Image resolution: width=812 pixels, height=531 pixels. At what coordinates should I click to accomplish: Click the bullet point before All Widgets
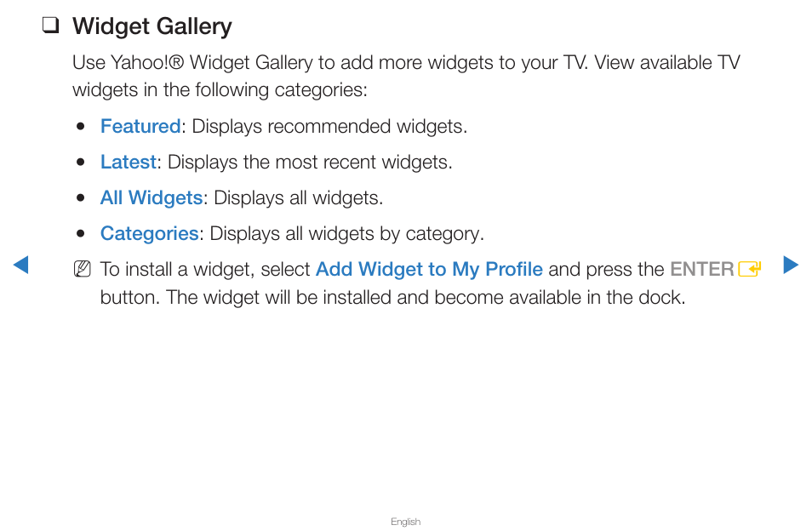(80, 198)
